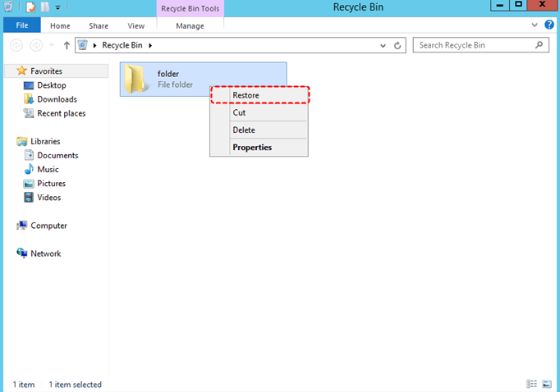The image size is (560, 392).
Task: Click the deleted folder's icon
Action: click(x=136, y=80)
